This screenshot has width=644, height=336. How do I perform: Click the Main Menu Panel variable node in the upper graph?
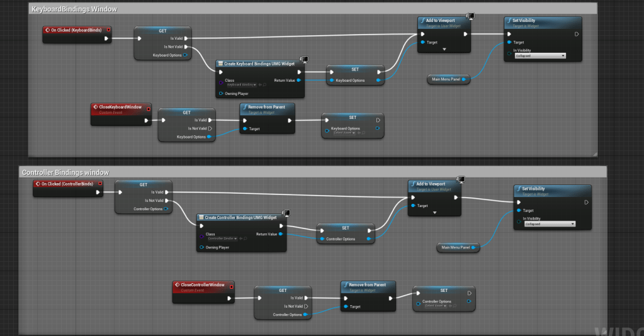(449, 79)
